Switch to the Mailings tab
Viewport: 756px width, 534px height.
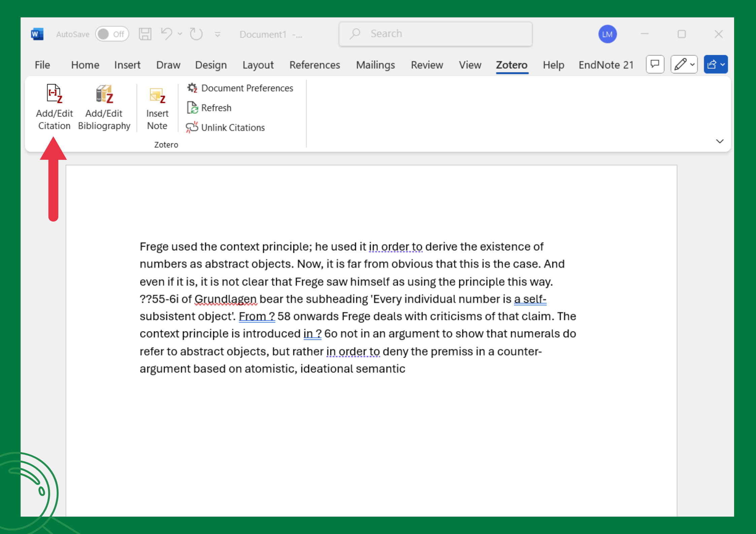(375, 65)
